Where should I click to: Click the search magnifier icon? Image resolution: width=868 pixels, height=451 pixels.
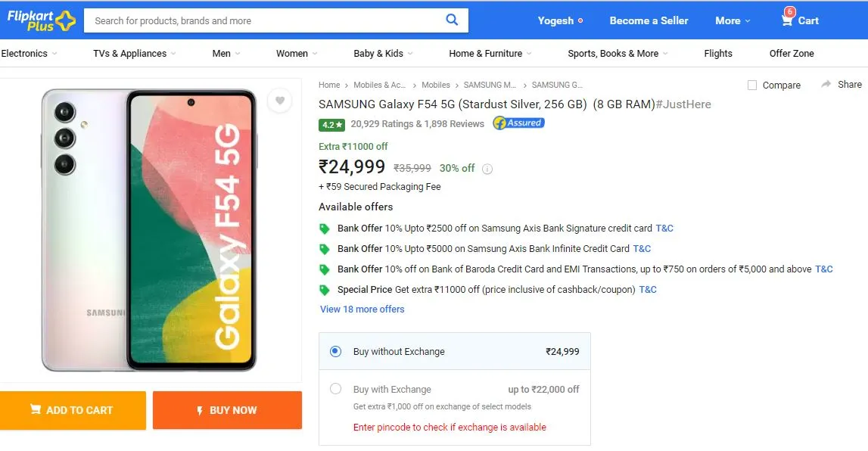[x=452, y=20]
